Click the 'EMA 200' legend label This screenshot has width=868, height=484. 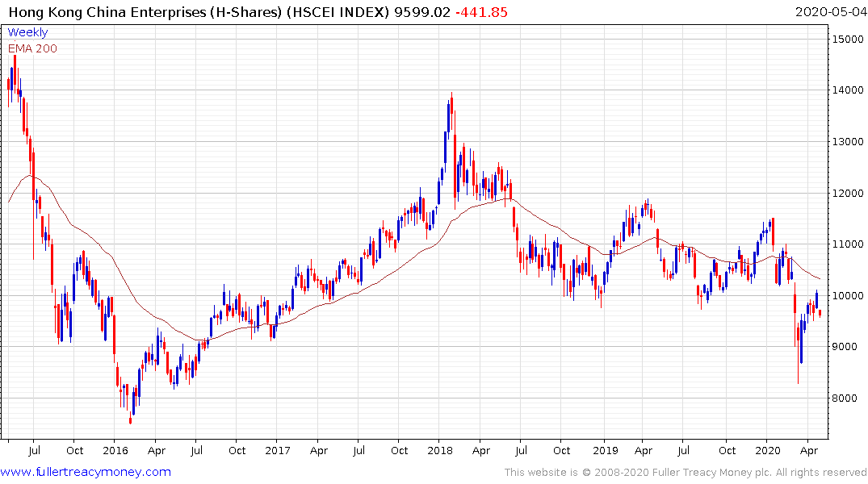[x=32, y=48]
